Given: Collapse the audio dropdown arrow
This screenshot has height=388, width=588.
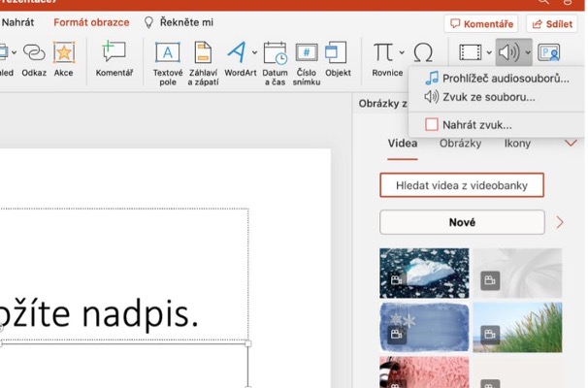Looking at the screenshot, I should click(528, 52).
